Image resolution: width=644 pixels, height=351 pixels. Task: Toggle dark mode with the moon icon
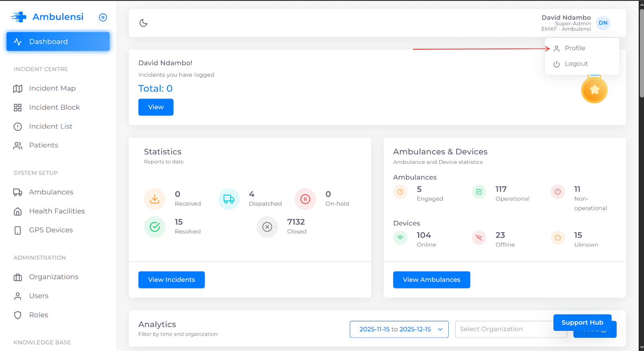pos(143,23)
